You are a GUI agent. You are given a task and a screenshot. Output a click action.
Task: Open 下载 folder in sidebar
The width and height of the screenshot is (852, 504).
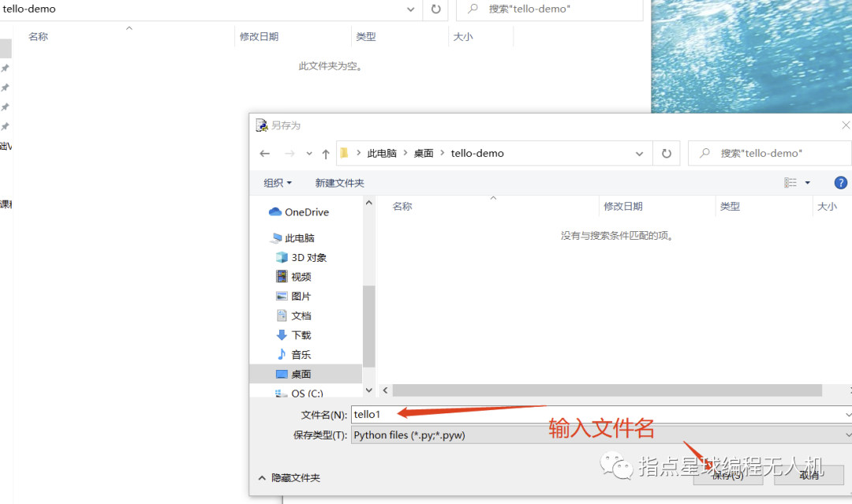[294, 335]
